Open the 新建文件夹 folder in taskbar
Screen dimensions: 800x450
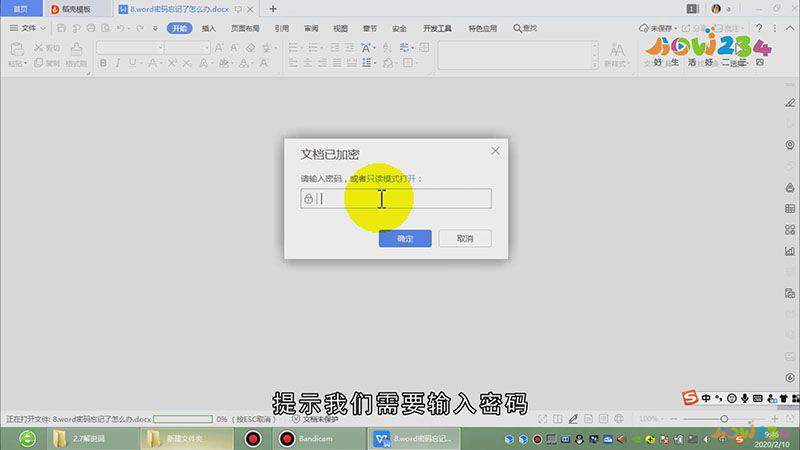187,439
